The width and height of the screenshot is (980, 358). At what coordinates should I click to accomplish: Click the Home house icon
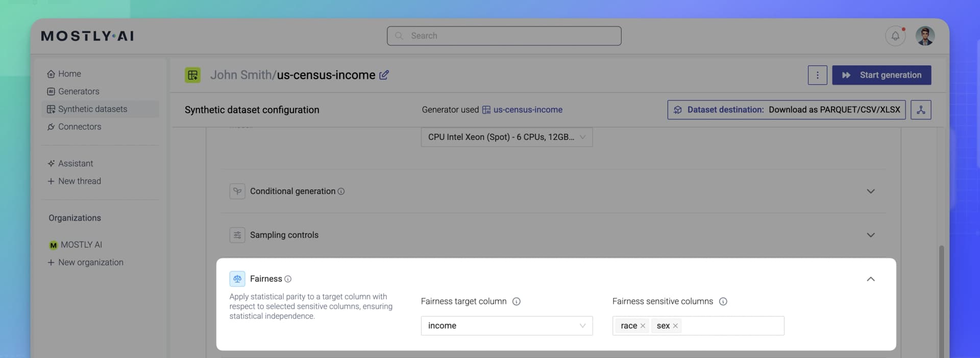tap(51, 74)
